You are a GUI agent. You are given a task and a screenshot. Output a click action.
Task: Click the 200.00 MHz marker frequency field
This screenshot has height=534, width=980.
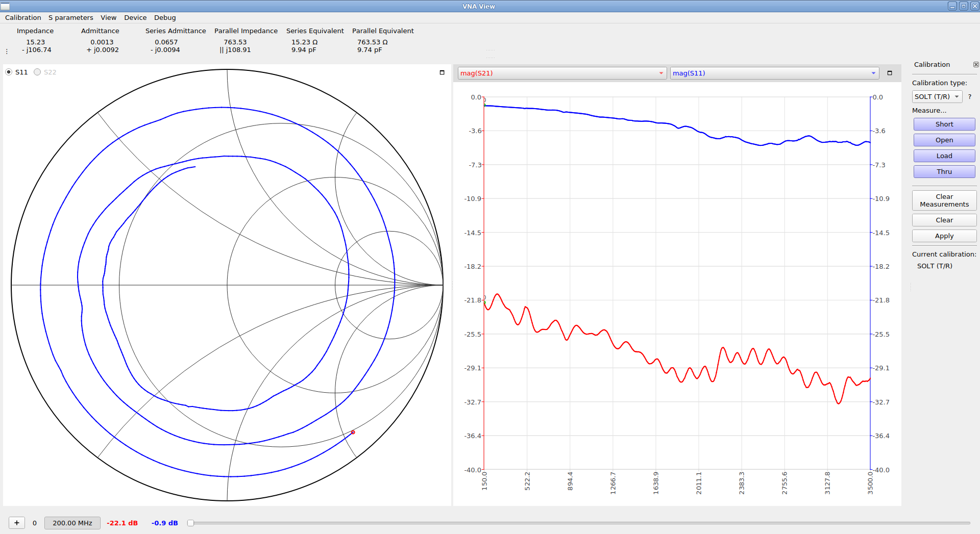click(72, 523)
